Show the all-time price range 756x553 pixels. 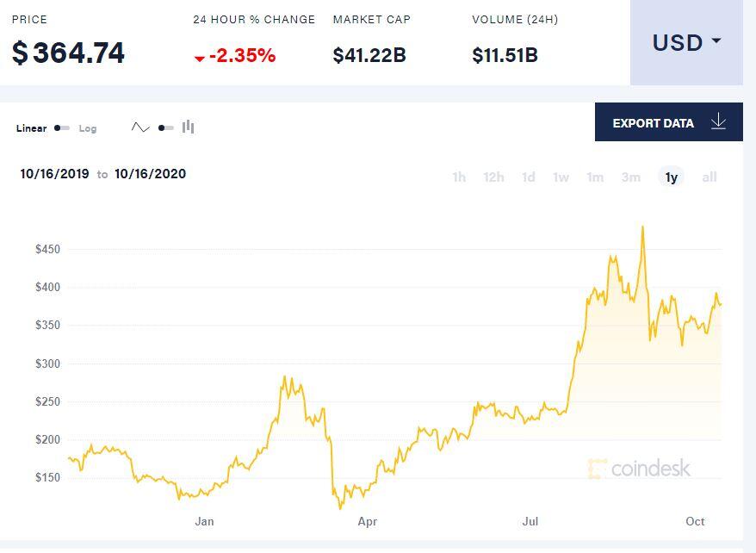point(710,177)
